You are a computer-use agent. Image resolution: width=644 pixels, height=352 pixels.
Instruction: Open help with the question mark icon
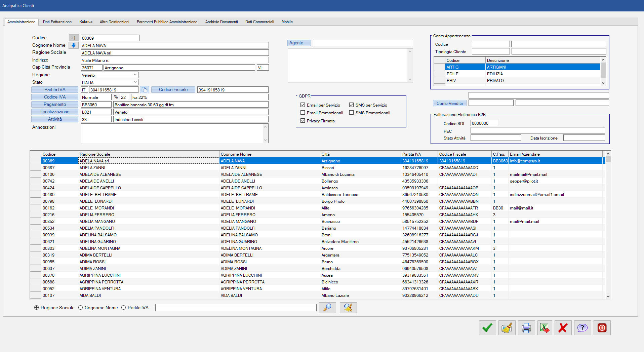point(582,328)
